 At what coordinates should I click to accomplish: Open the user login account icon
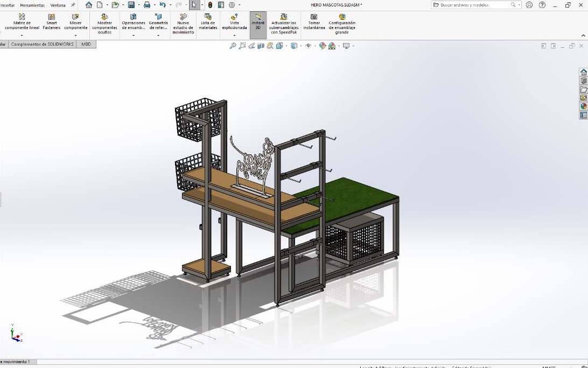[x=529, y=5]
